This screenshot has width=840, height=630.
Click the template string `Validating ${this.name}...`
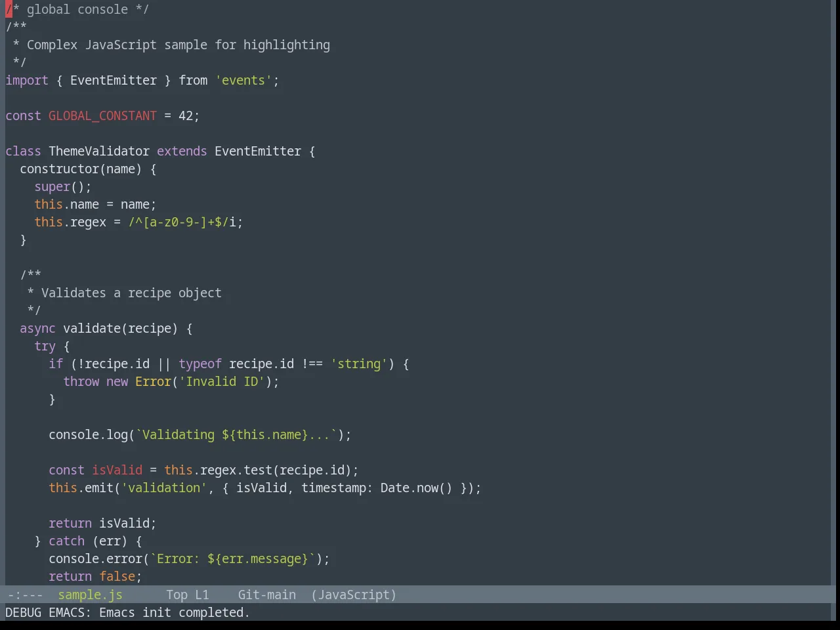236,434
